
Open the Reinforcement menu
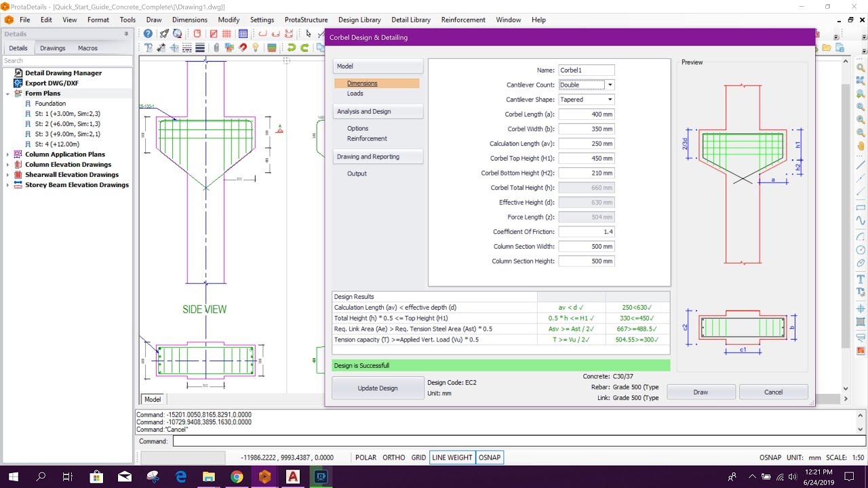pos(463,20)
